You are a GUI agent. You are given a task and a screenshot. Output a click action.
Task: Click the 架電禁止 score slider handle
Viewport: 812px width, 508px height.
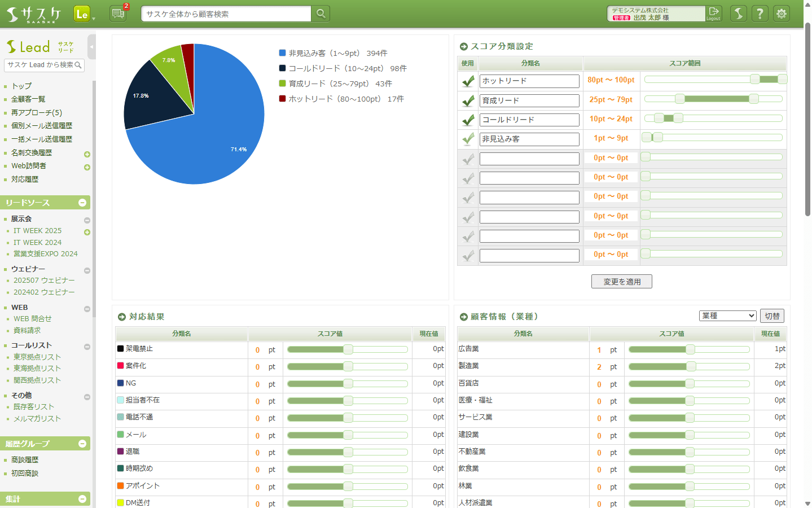pyautogui.click(x=348, y=349)
